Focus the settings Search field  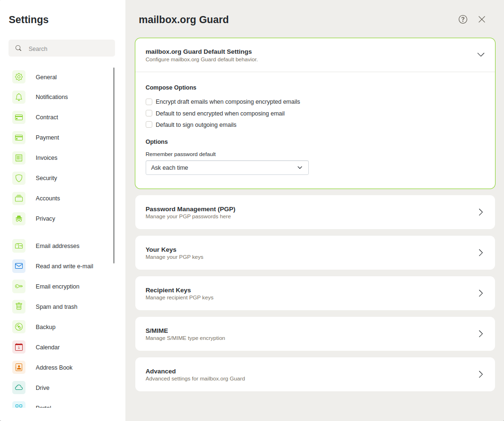click(62, 48)
